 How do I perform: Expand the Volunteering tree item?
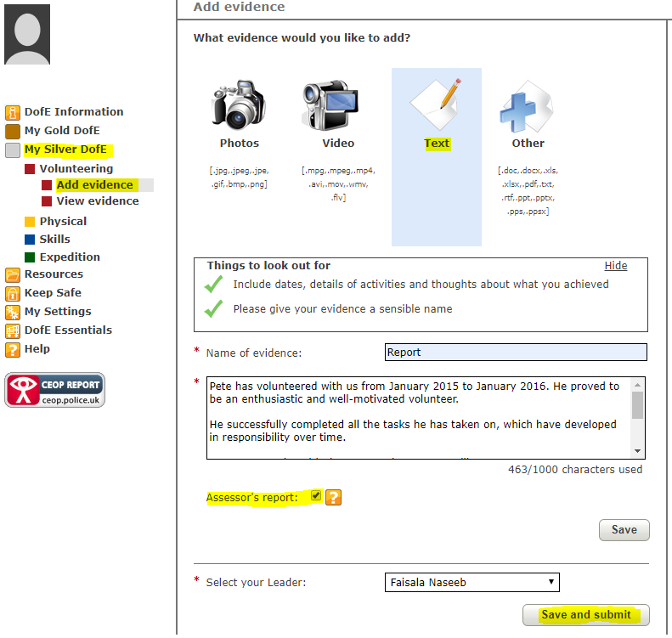pos(76,169)
